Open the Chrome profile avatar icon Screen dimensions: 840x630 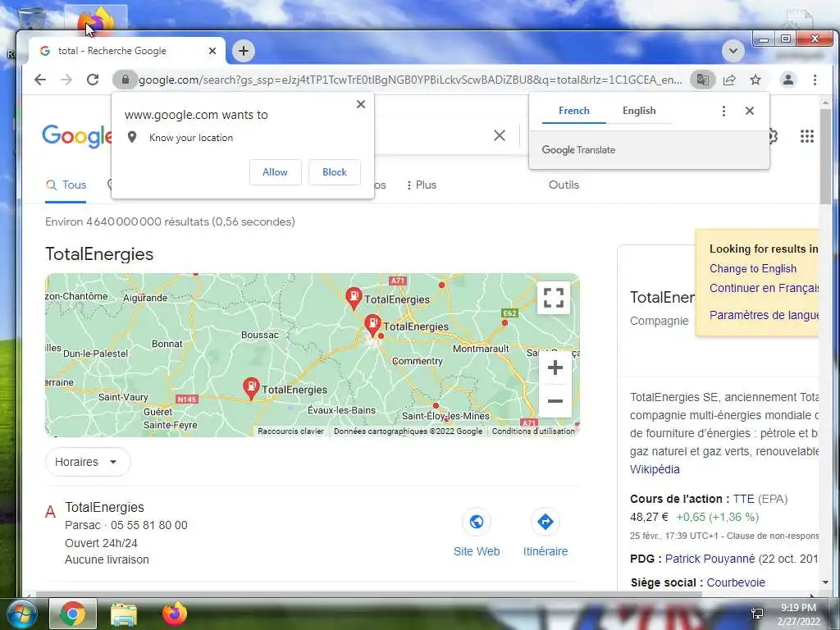coord(788,80)
